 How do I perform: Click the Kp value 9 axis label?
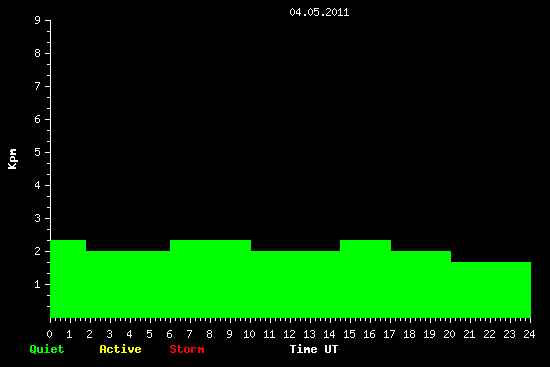(x=38, y=20)
